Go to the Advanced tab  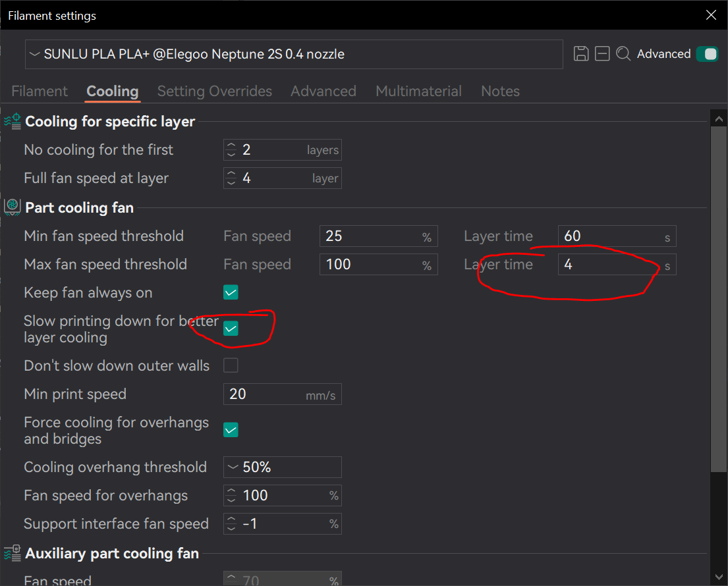pos(323,91)
